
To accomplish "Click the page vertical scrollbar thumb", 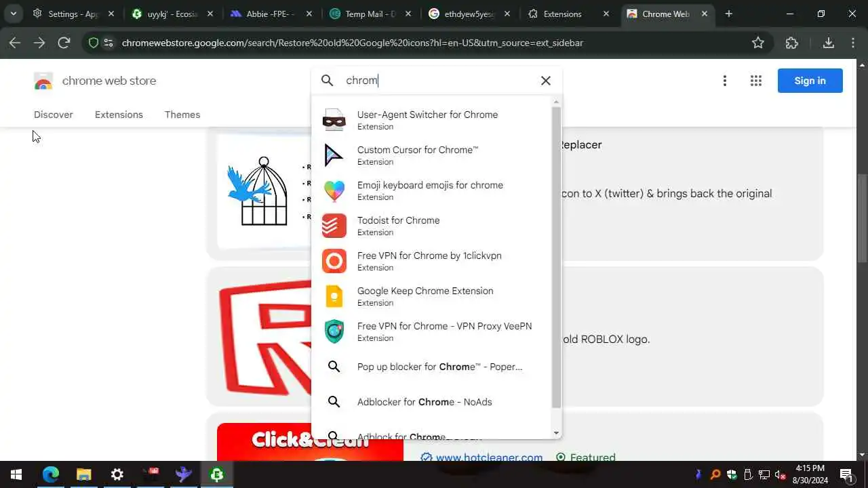I will (x=862, y=218).
